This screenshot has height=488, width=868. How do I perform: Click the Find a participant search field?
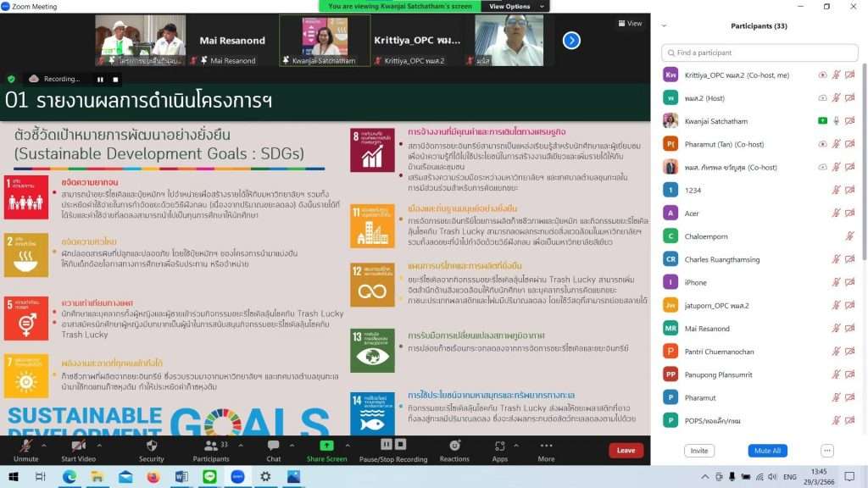[759, 53]
